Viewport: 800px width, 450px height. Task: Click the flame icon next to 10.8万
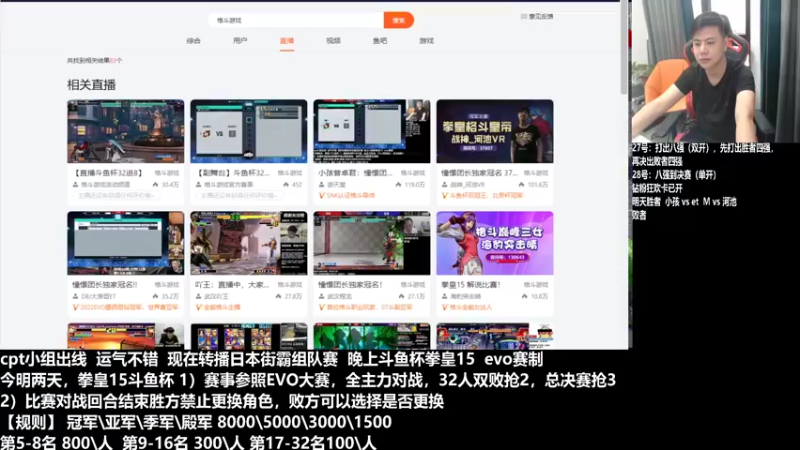pyautogui.click(x=524, y=296)
